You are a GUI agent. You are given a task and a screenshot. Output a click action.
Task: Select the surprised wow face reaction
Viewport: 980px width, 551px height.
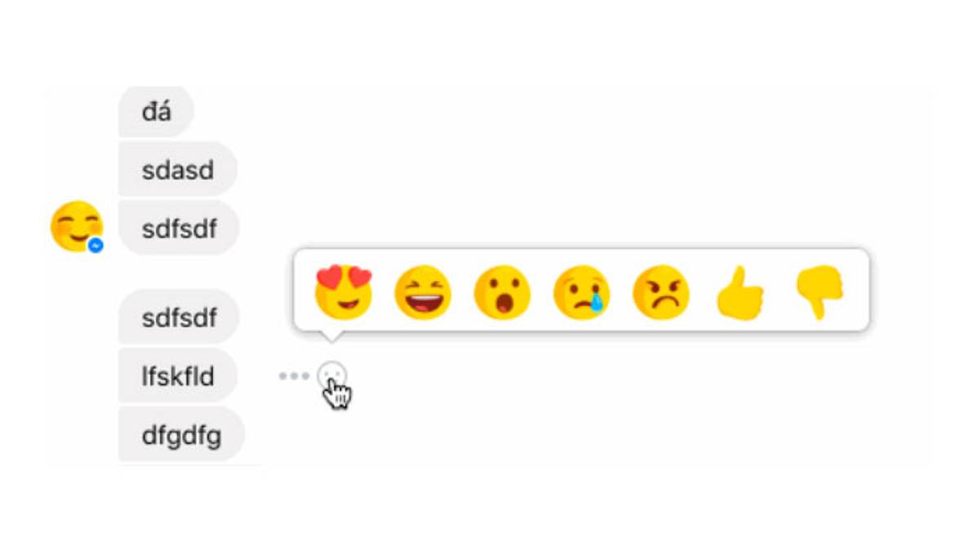tap(502, 291)
